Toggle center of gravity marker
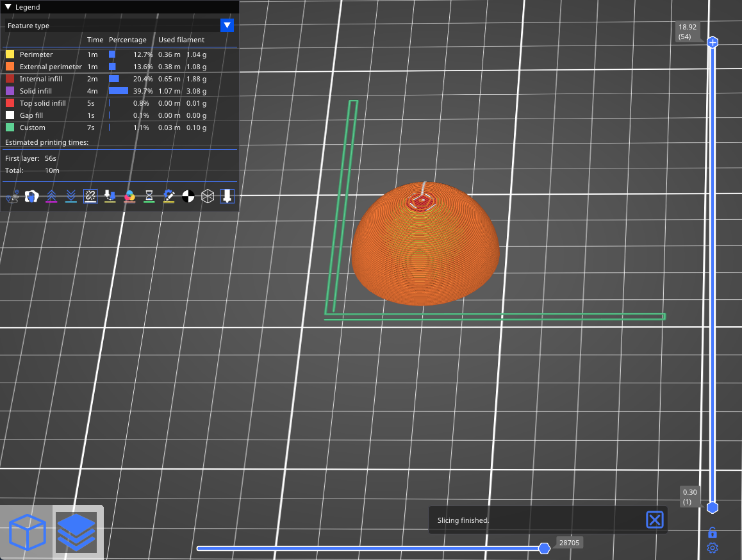742x560 pixels. pyautogui.click(x=188, y=197)
